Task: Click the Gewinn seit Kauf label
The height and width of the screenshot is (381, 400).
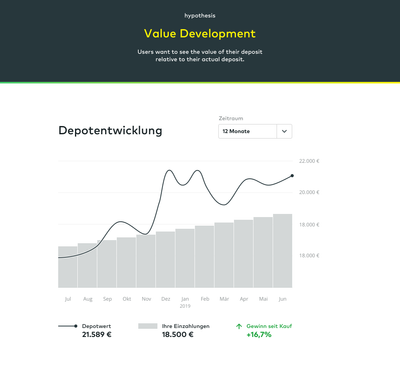Action: (269, 326)
